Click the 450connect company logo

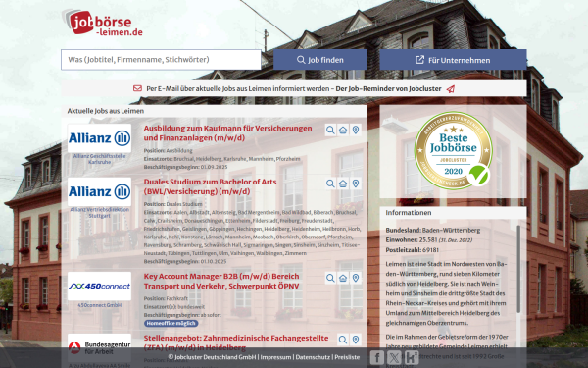[99, 287]
